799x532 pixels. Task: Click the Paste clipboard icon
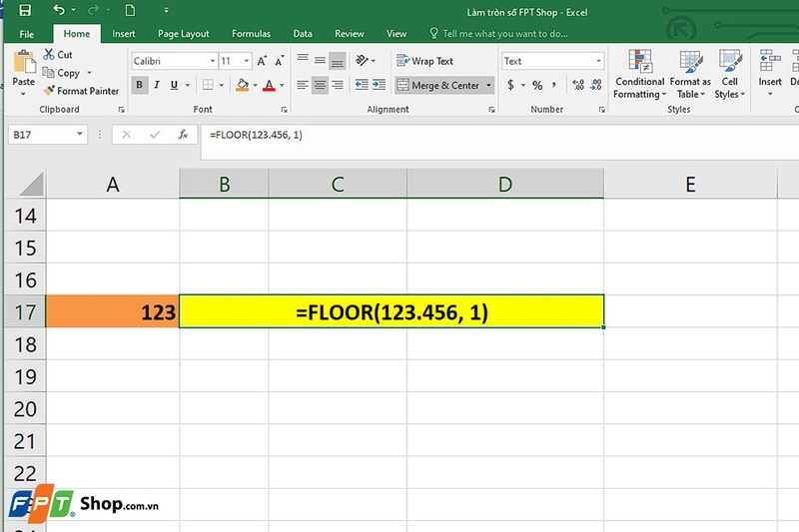point(24,62)
